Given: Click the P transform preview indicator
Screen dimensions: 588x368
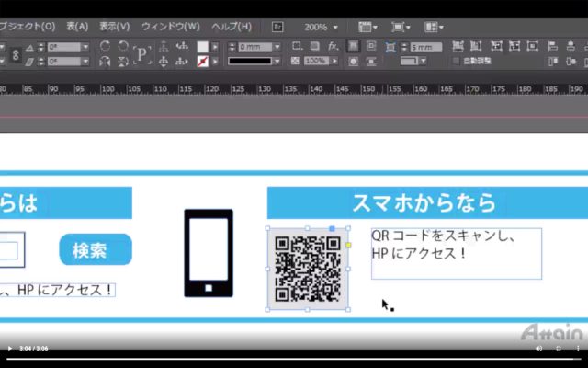Looking at the screenshot, I should pos(142,55).
